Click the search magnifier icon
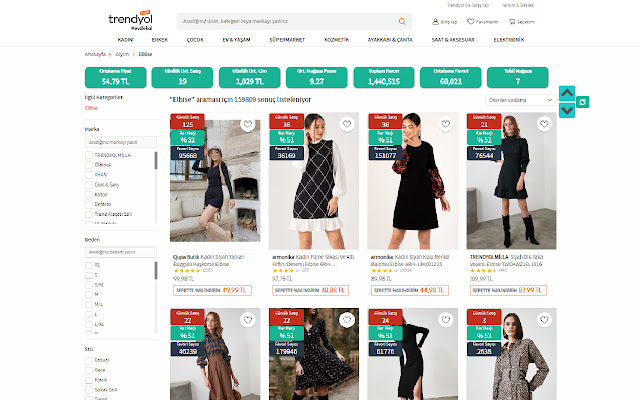This screenshot has height=400, width=640. pyautogui.click(x=402, y=20)
